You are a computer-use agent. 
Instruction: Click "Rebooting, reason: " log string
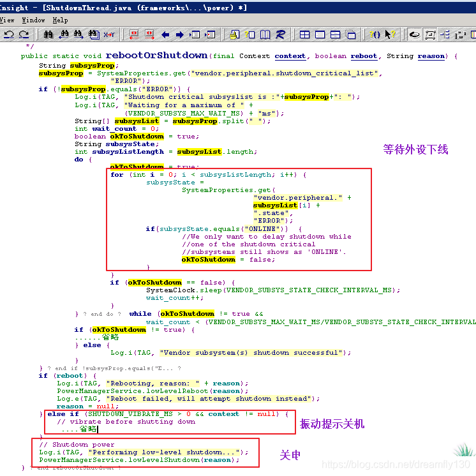coord(152,383)
